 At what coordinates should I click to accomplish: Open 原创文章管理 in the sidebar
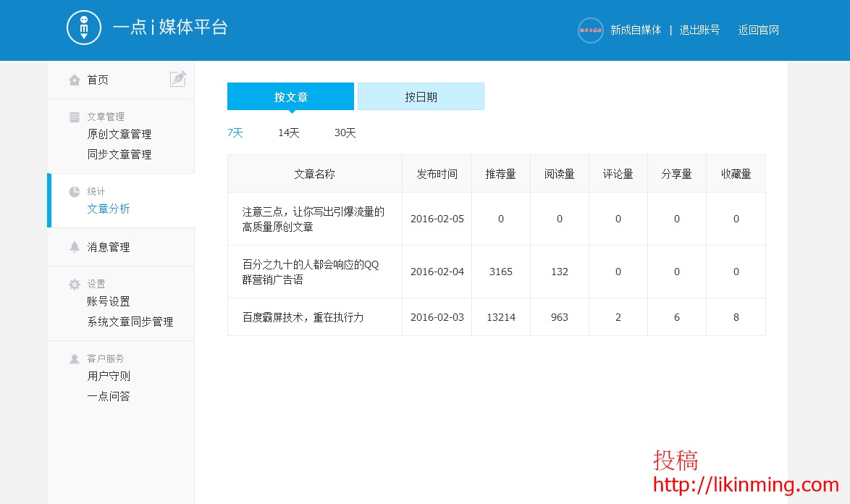click(x=118, y=134)
